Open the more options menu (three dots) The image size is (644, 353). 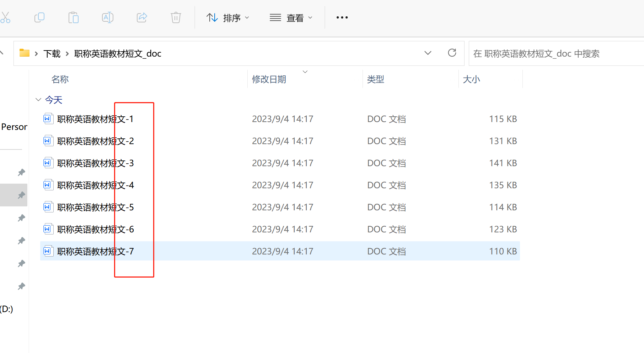342,17
